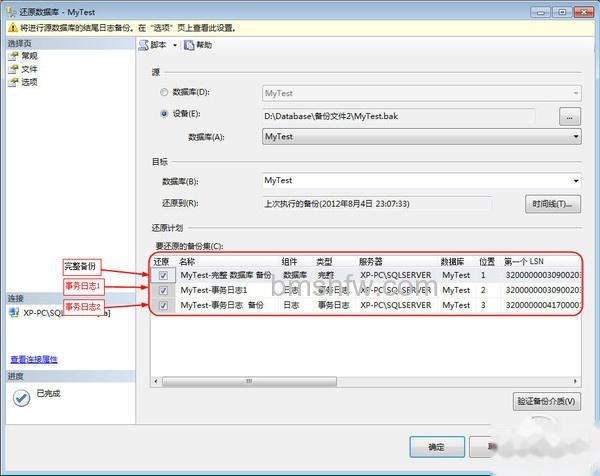Select the 常规 page icon

coord(14,56)
